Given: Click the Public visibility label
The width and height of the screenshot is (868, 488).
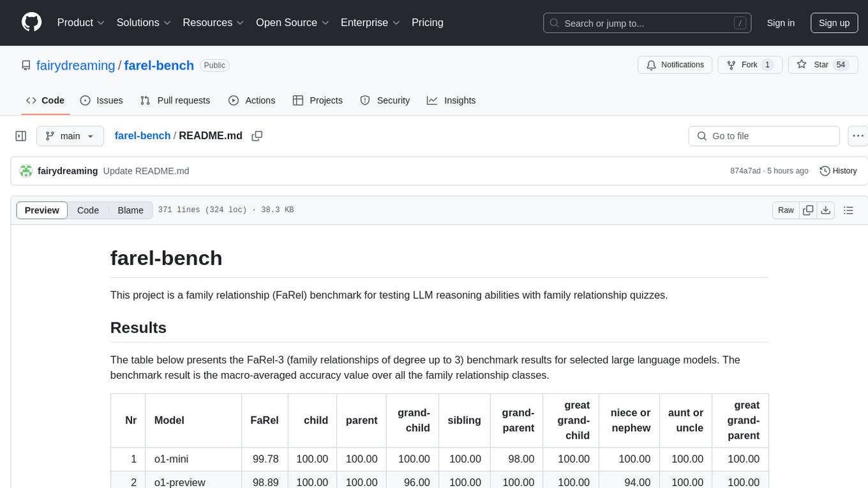Looking at the screenshot, I should tap(214, 65).
